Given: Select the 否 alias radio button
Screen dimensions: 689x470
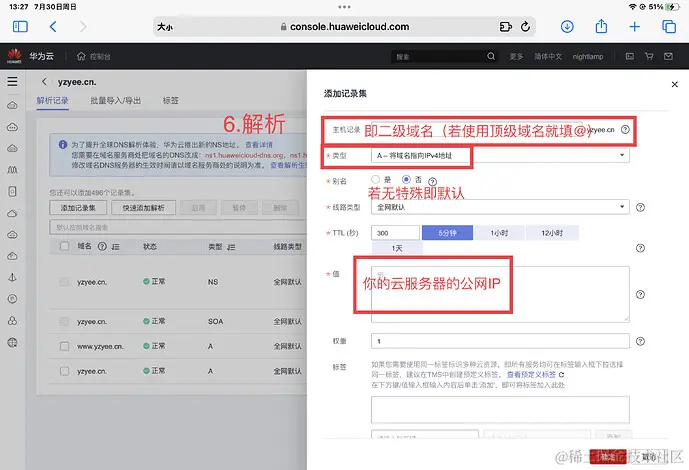Looking at the screenshot, I should coord(406,179).
